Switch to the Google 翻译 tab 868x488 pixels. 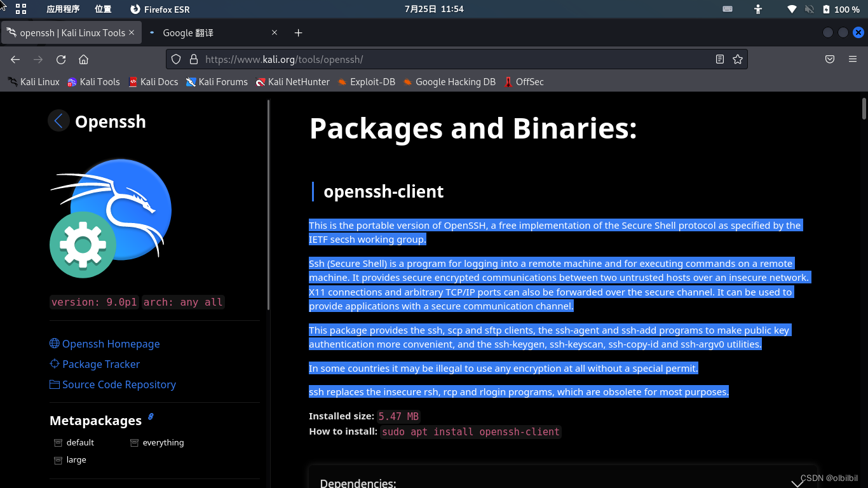pos(212,32)
